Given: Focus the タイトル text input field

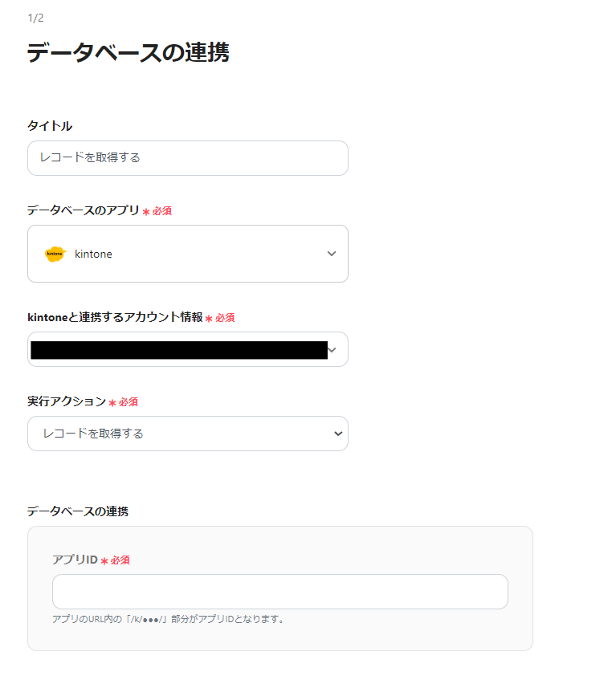Looking at the screenshot, I should coord(188,158).
